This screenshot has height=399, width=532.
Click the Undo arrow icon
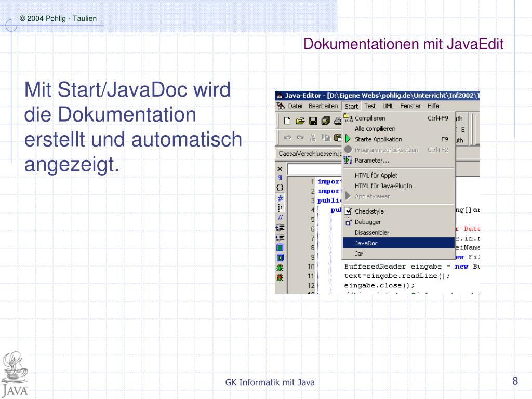[287, 137]
